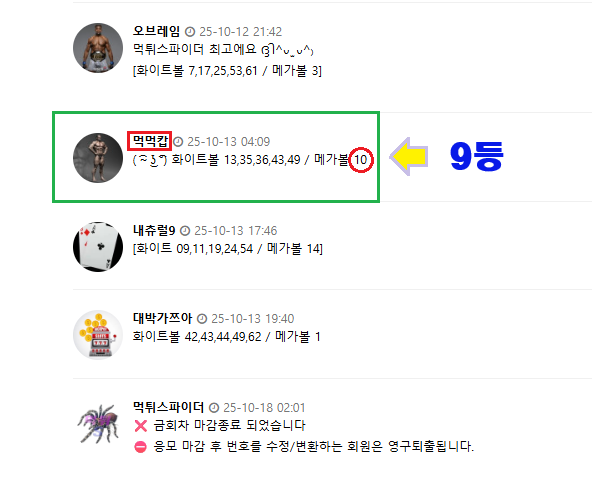This screenshot has width=592, height=485.
Task: Click the blue 9등 label
Action: pyautogui.click(x=476, y=156)
